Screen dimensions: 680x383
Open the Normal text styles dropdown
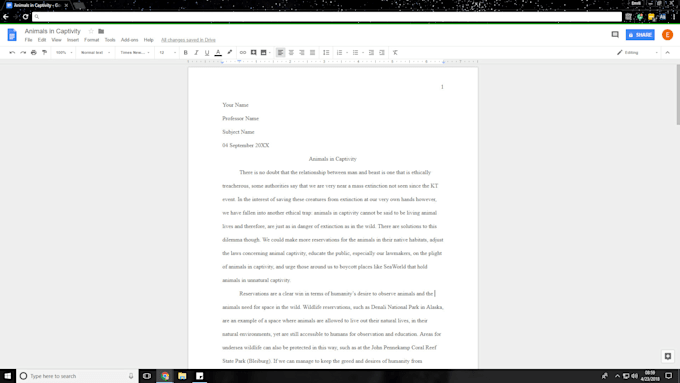[x=95, y=52]
